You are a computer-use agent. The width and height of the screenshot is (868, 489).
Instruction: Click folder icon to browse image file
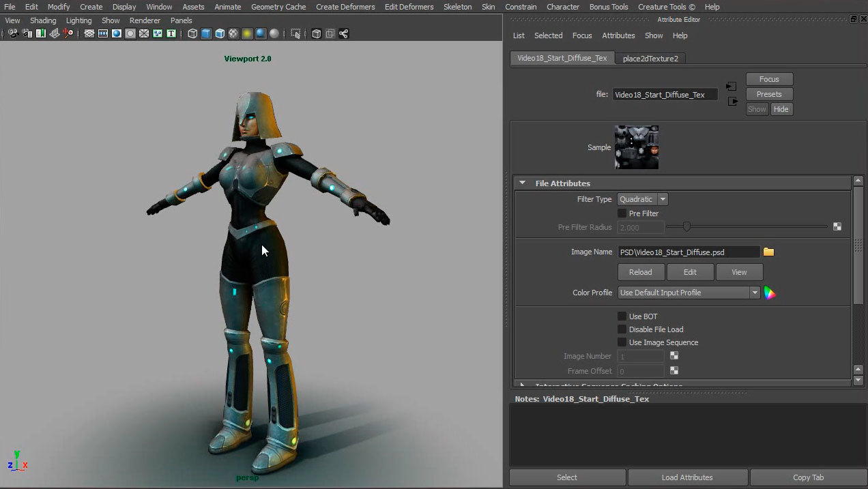point(769,252)
